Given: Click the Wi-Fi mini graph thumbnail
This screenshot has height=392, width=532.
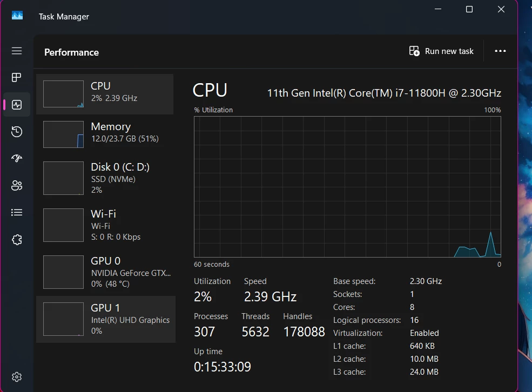Looking at the screenshot, I should pos(63,225).
